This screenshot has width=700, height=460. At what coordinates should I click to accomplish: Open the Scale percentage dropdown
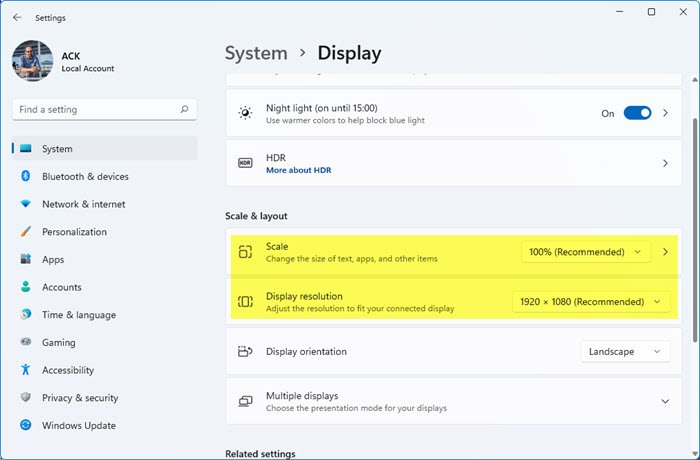585,252
